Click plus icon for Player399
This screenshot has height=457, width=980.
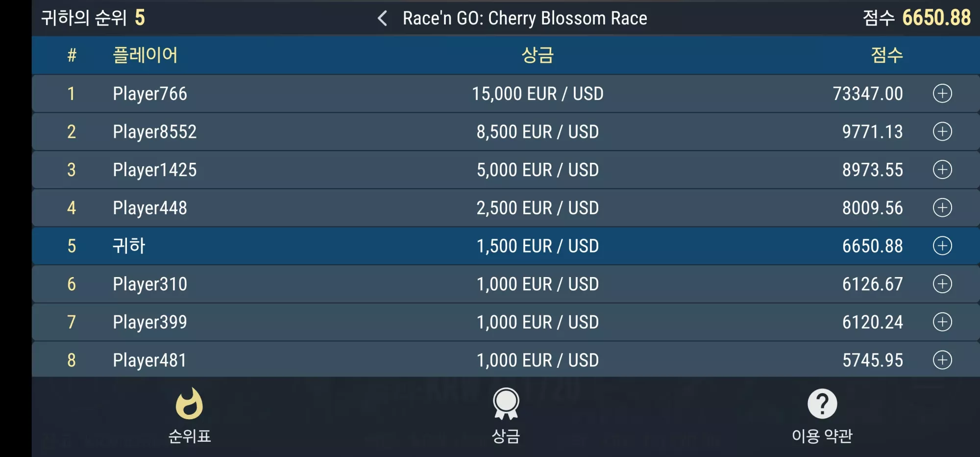pos(942,322)
